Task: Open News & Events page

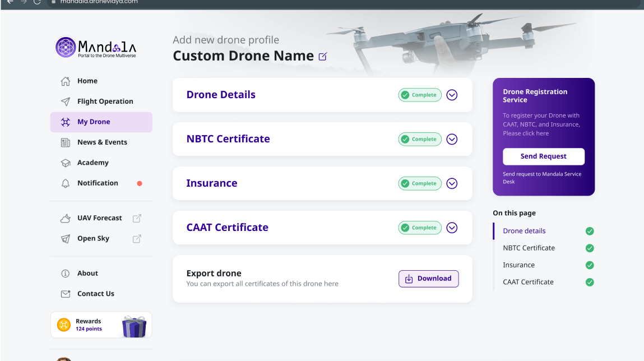Action: [101, 142]
